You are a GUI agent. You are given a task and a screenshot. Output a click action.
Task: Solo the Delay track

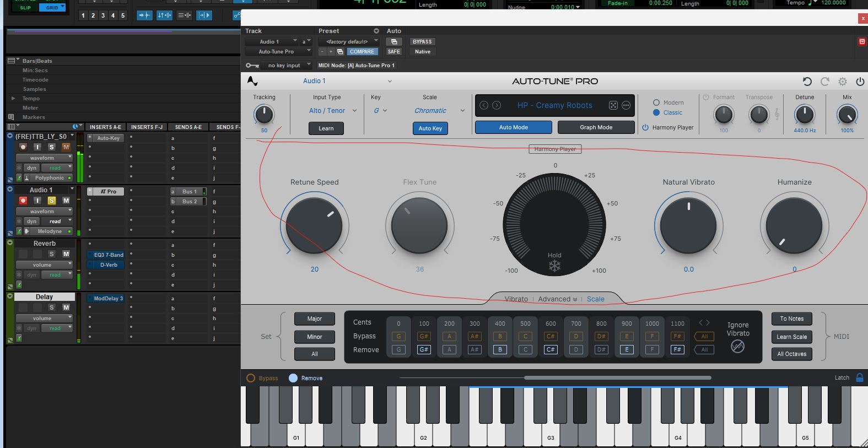52,307
